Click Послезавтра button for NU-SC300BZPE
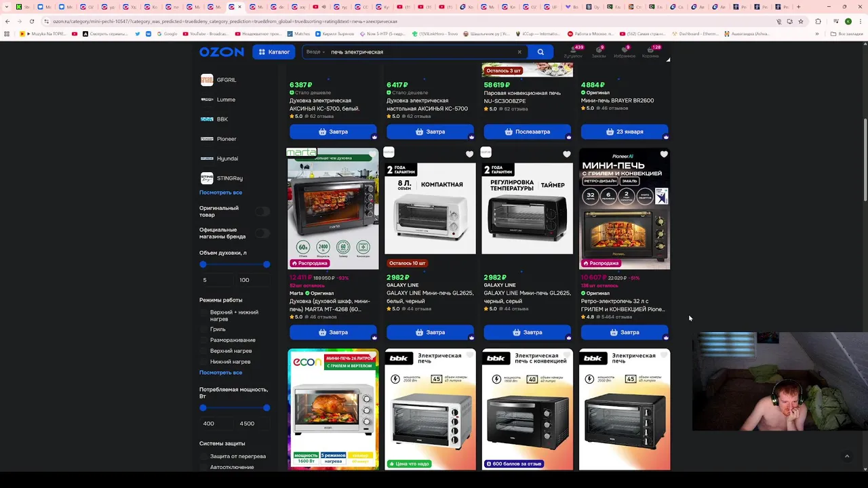The width and height of the screenshot is (868, 488). point(527,131)
